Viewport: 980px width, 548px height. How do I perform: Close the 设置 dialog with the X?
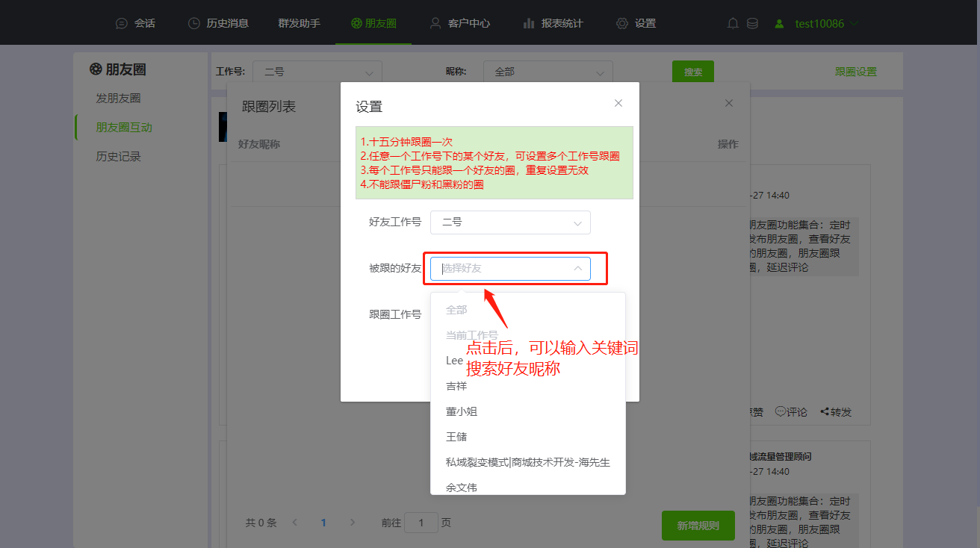[x=618, y=103]
